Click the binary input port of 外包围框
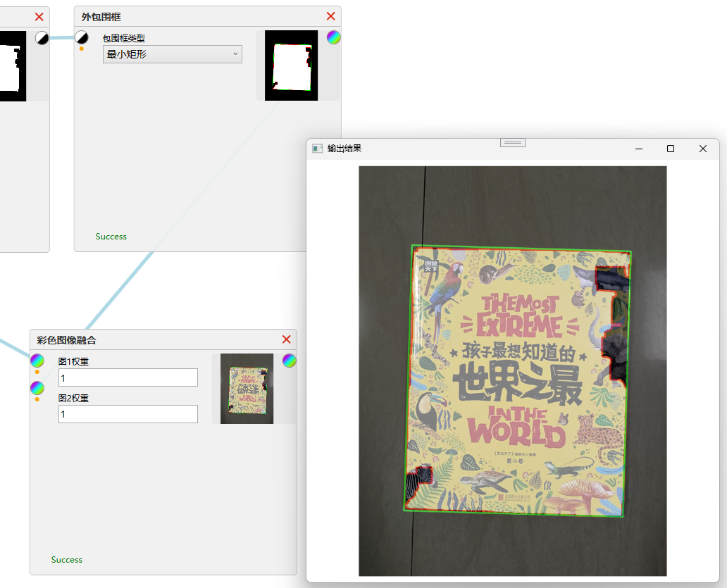727x588 pixels. (x=82, y=37)
